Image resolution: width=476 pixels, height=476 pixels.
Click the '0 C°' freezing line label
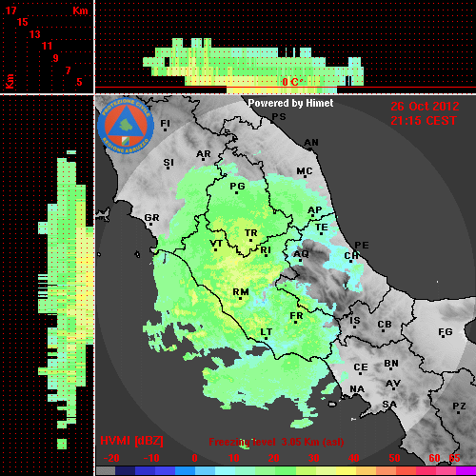[x=292, y=82]
